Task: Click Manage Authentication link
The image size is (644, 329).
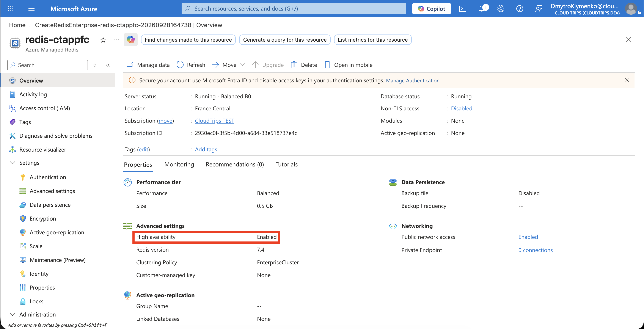Action: click(x=413, y=80)
